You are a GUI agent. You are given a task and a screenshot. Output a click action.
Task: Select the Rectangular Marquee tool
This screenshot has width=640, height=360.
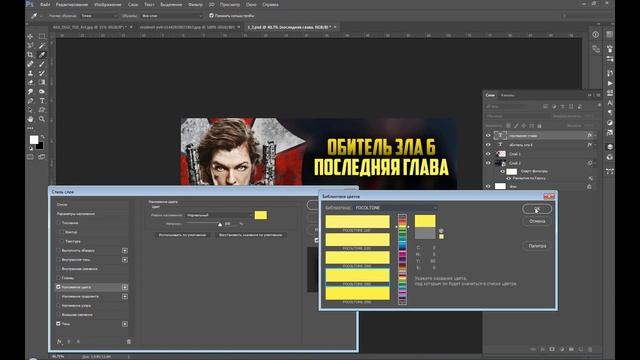[42, 36]
